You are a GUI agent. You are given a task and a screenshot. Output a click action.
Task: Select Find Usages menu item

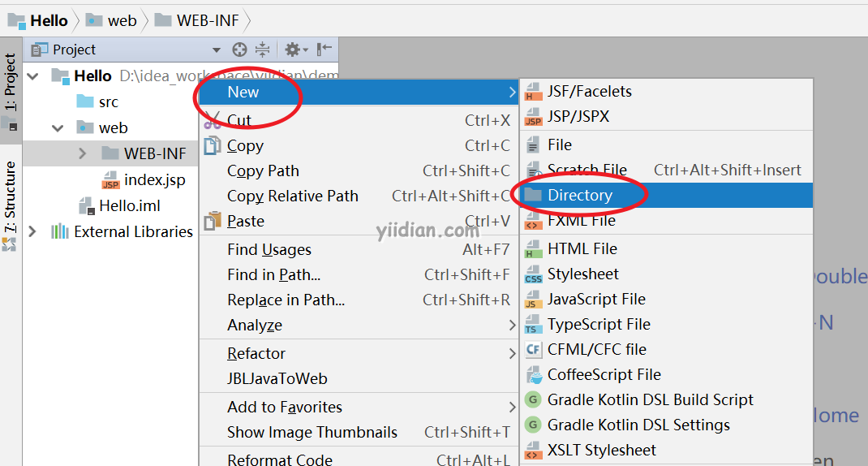(x=359, y=250)
